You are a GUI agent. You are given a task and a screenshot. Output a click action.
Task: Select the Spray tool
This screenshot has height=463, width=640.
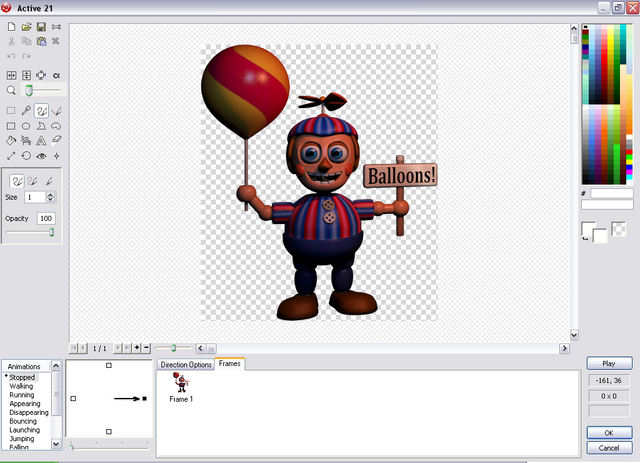pyautogui.click(x=26, y=141)
